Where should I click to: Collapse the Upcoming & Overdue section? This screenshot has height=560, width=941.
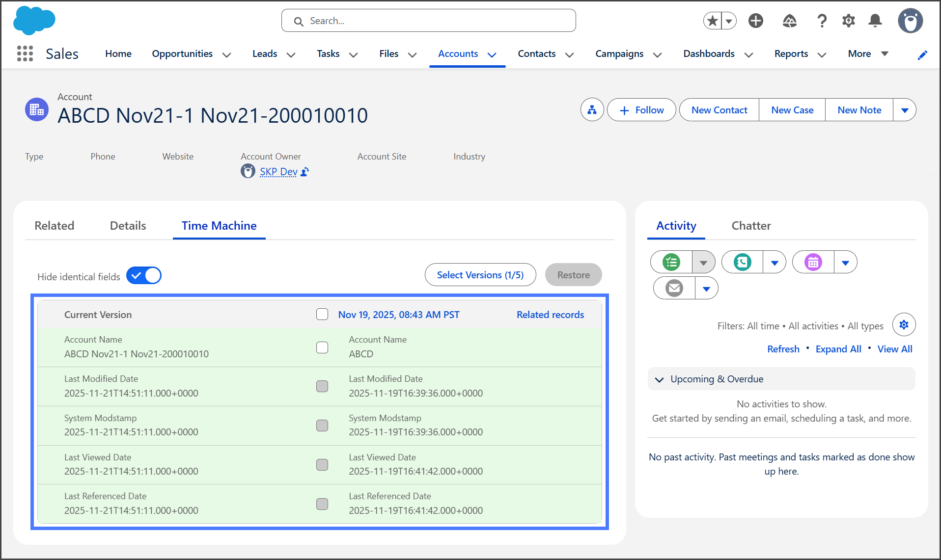(660, 379)
